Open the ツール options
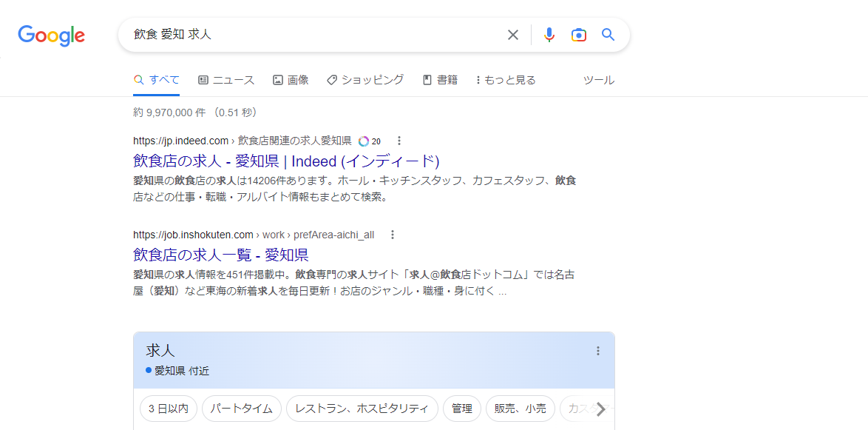This screenshot has height=430, width=868. pos(599,81)
